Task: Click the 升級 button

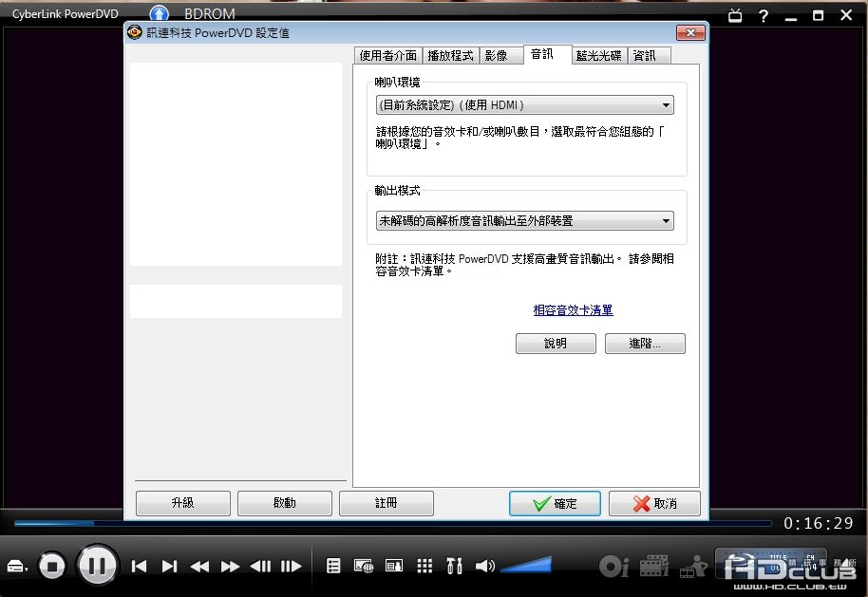Action: (182, 503)
